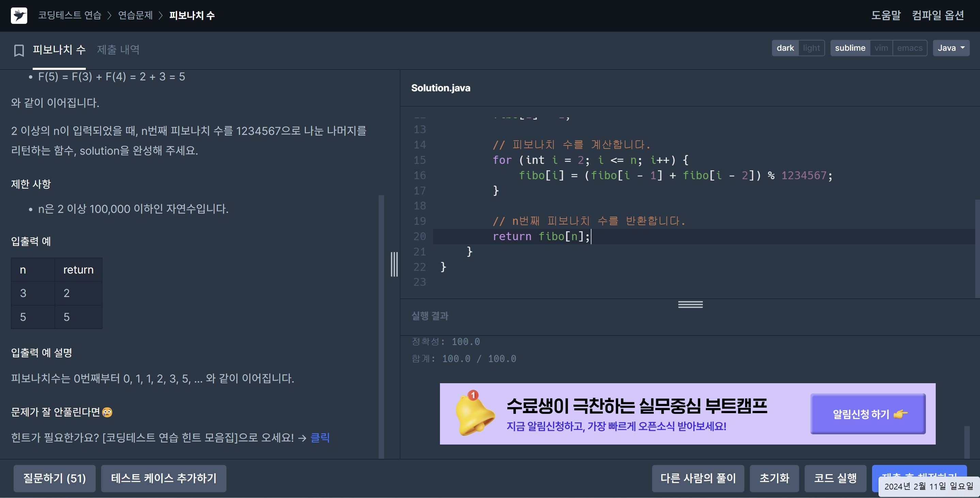
Task: Click the 합계: 100.0 / 100.0 text
Action: coord(464,359)
